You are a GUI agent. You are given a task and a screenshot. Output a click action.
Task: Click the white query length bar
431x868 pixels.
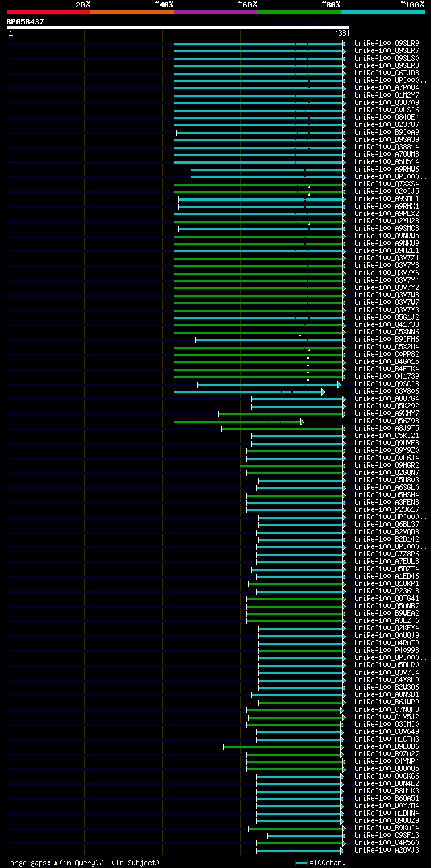coord(178,28)
